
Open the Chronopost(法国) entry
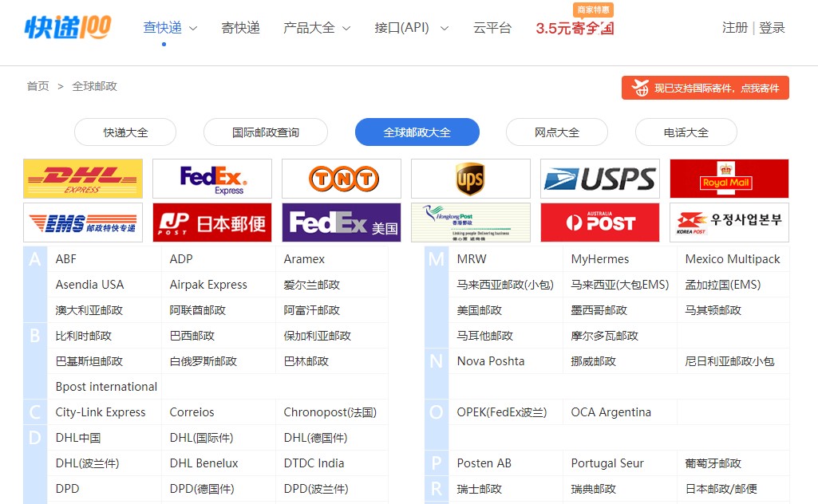[330, 412]
